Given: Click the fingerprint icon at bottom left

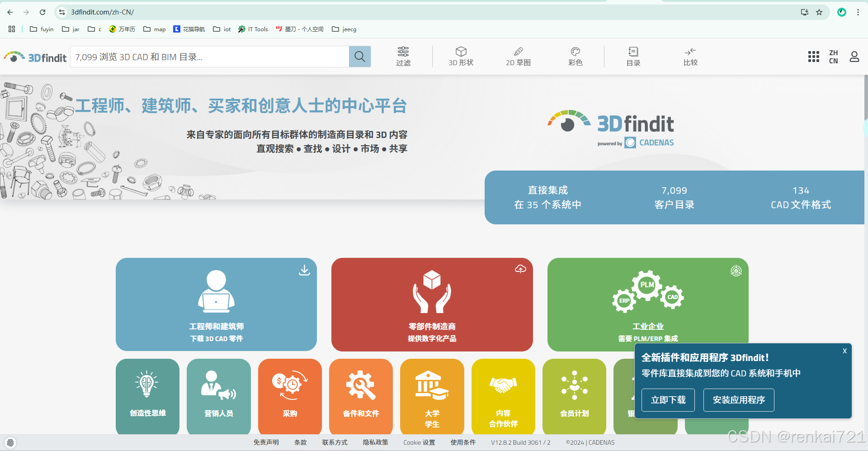Looking at the screenshot, I should click(10, 442).
